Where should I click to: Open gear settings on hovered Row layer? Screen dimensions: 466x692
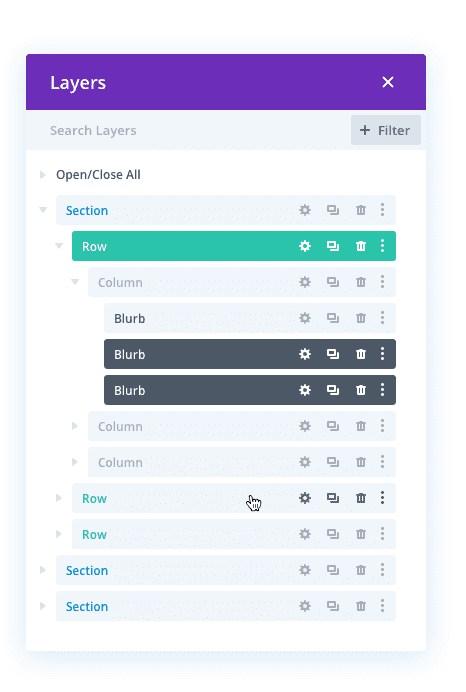304,498
